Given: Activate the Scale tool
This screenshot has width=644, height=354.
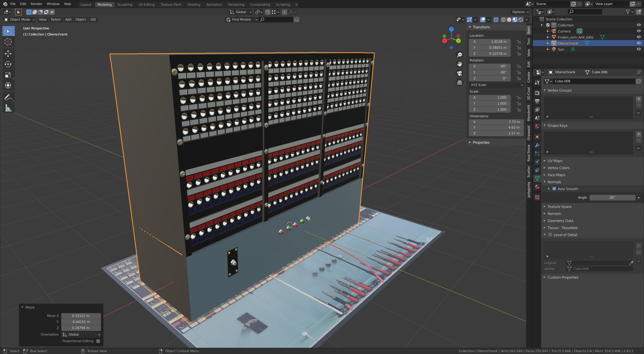Looking at the screenshot, I should tap(8, 75).
